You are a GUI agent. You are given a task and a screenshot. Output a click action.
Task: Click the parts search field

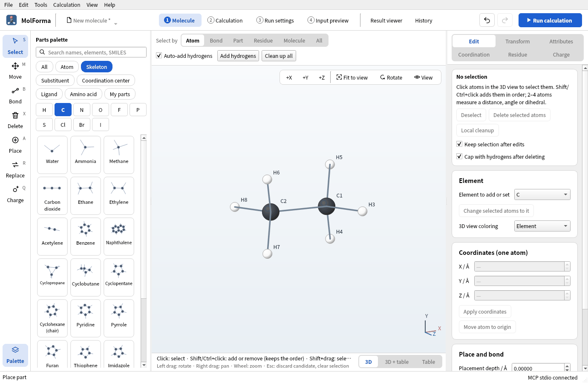pyautogui.click(x=91, y=52)
